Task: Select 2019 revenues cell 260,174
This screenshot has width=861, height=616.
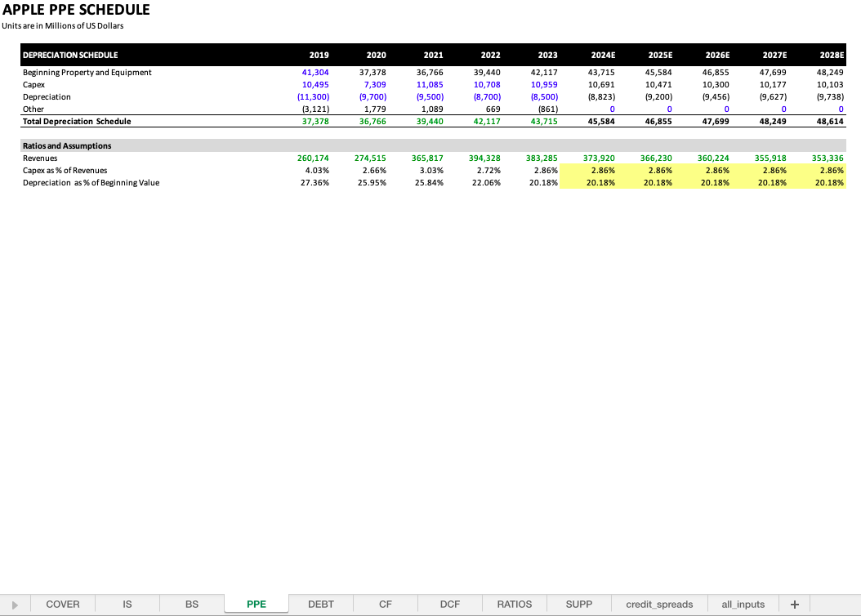Action: pyautogui.click(x=313, y=158)
